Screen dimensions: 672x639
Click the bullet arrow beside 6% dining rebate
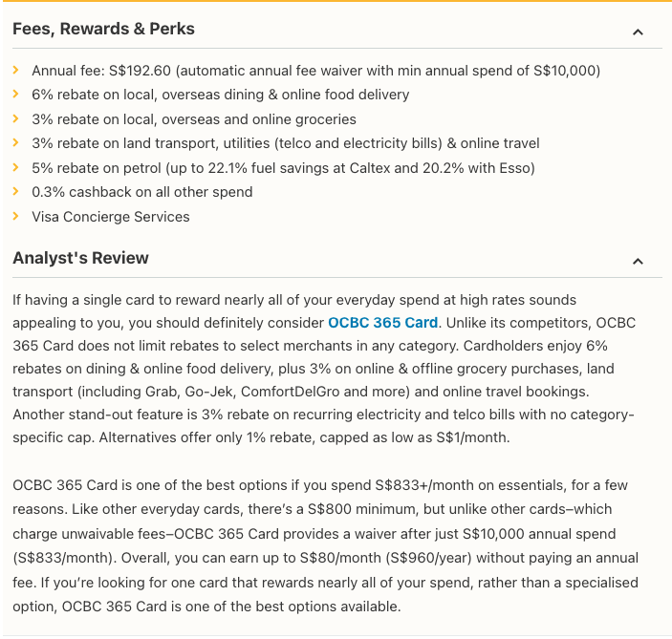(x=16, y=95)
